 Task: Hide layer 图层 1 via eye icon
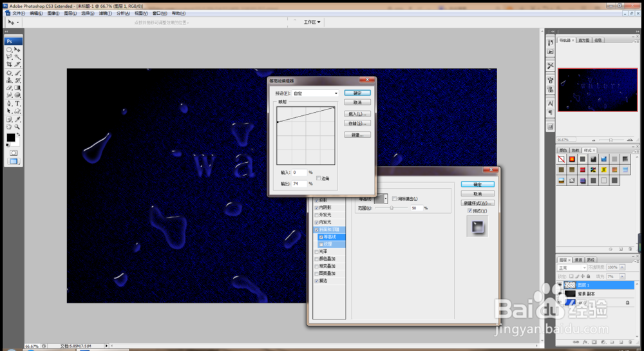560,285
